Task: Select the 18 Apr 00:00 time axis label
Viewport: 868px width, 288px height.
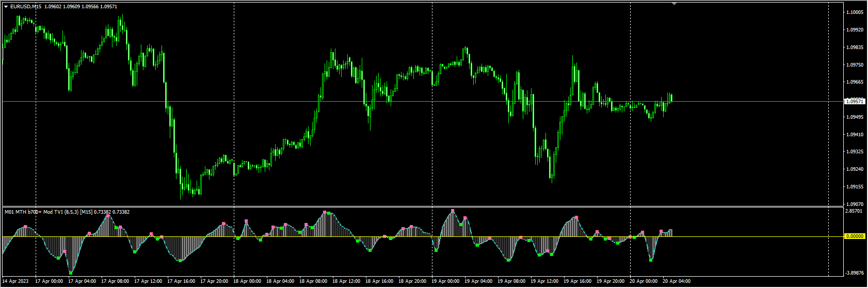Action: [x=247, y=282]
